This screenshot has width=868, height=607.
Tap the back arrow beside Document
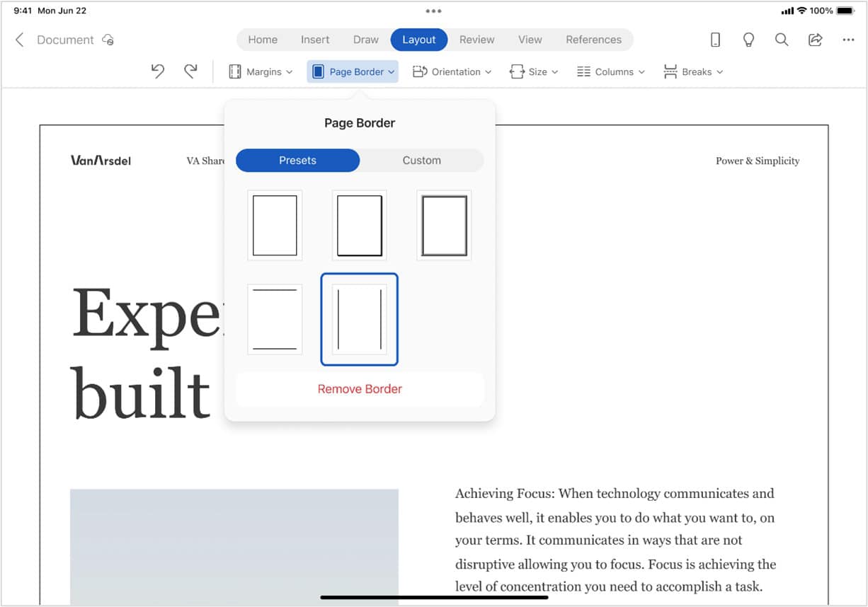(x=20, y=40)
